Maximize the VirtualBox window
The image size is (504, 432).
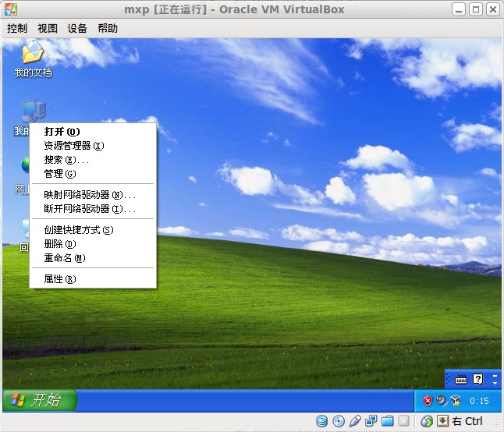tap(476, 9)
